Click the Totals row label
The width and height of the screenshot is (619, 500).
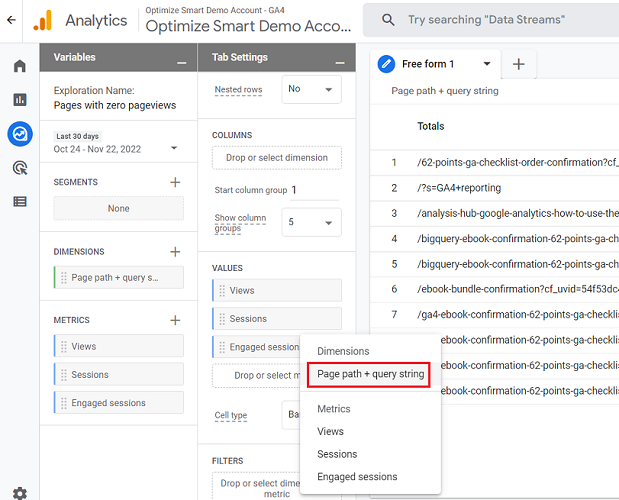click(431, 126)
